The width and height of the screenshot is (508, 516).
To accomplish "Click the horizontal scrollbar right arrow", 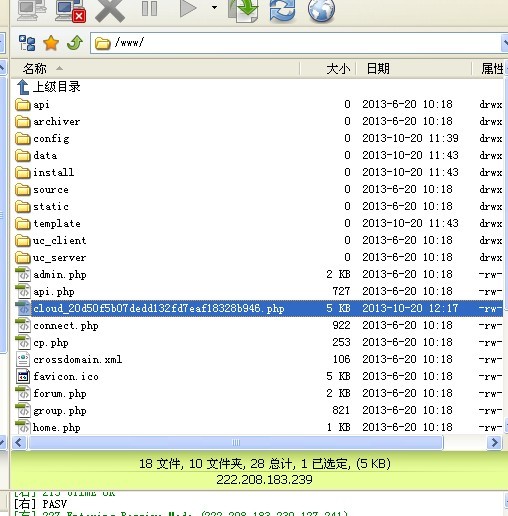I will pos(494,443).
